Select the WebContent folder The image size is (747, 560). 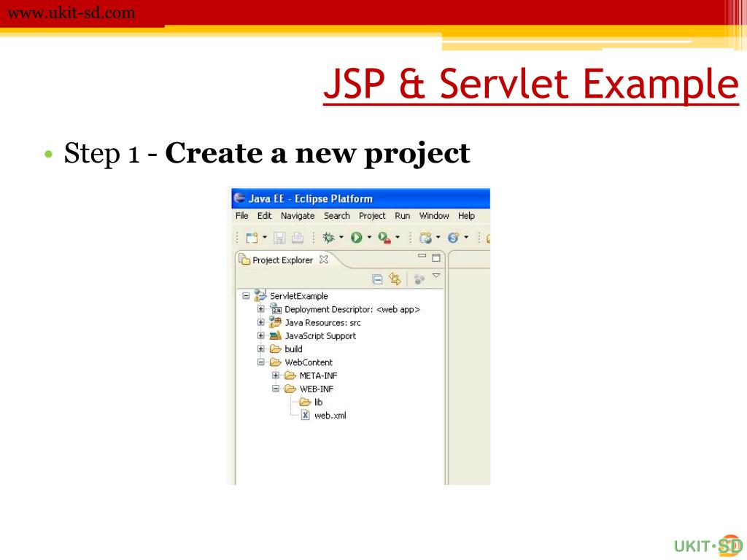pyautogui.click(x=309, y=362)
